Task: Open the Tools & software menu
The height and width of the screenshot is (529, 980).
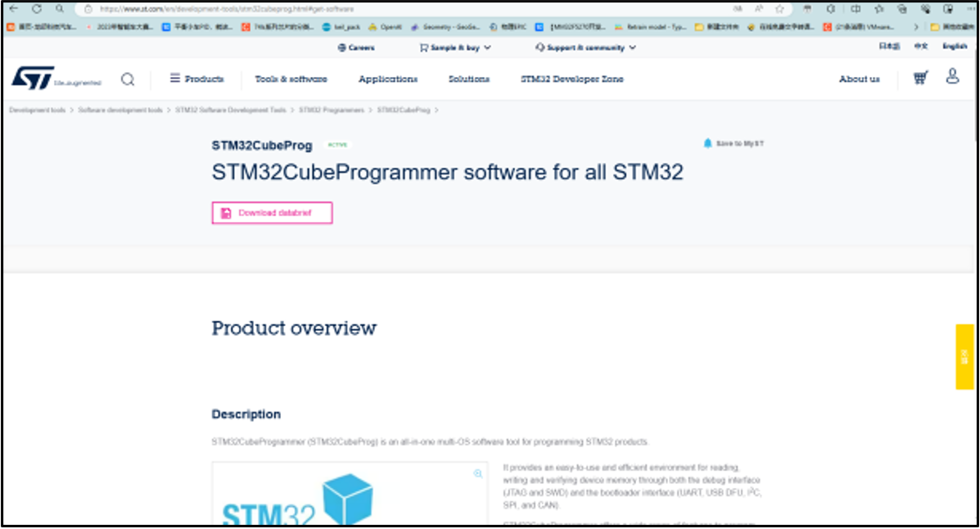Action: tap(291, 79)
